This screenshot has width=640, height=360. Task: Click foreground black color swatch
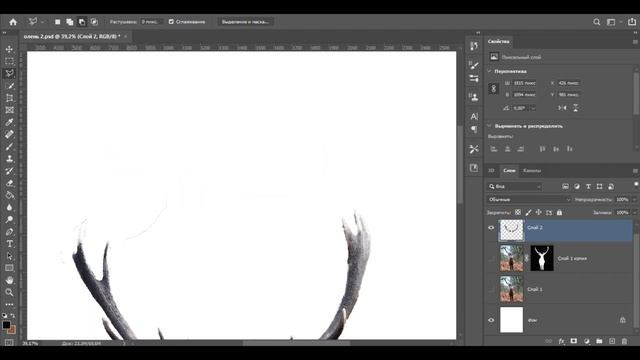(6, 325)
